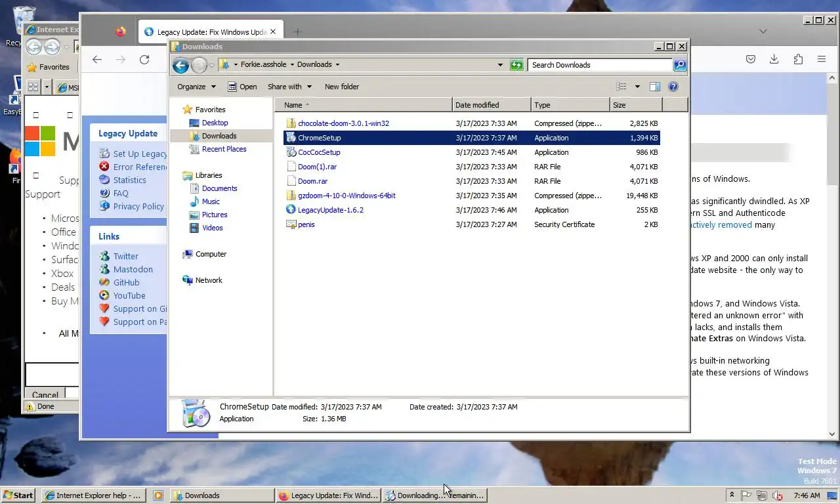Click the Change your view icon
The width and height of the screenshot is (840, 504).
tap(621, 87)
